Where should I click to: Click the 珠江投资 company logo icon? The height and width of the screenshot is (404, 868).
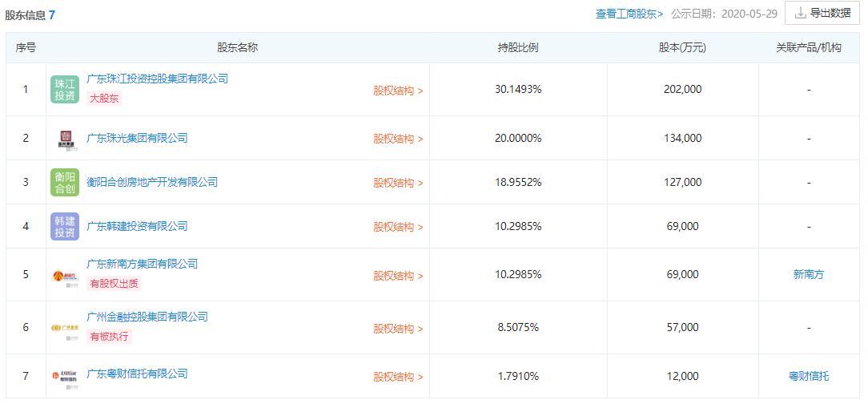[65, 90]
